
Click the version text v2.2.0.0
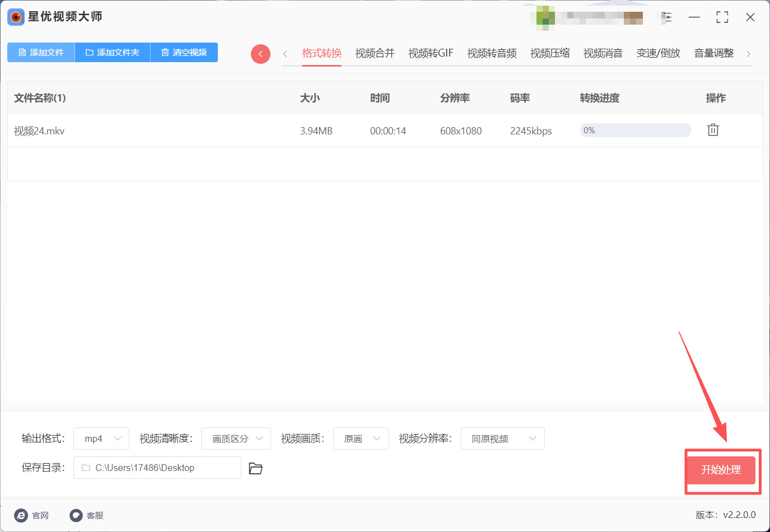pos(739,515)
